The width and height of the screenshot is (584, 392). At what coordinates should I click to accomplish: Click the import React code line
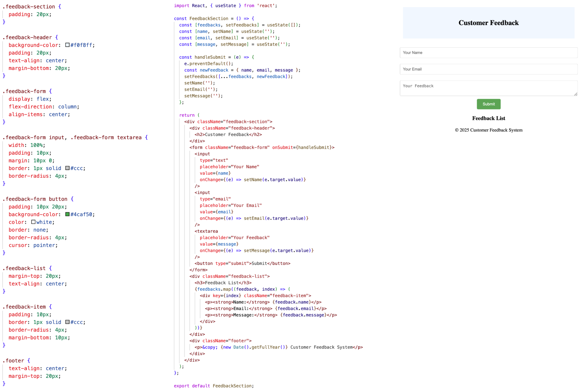coord(225,6)
